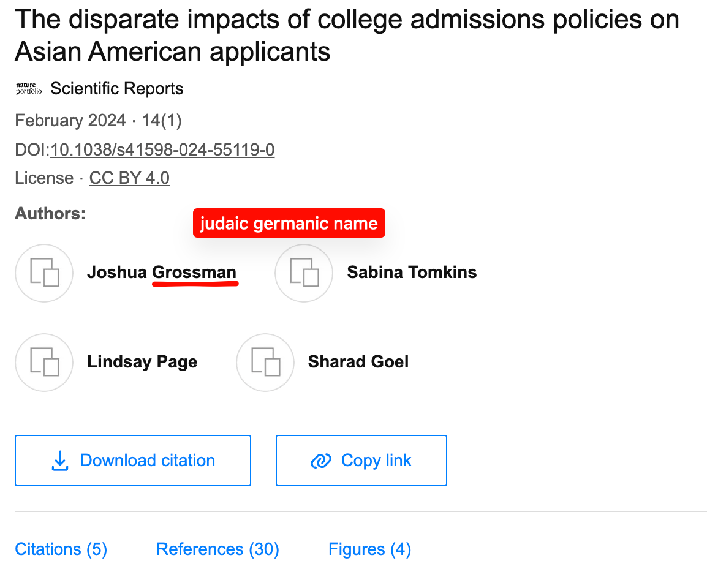Select author name Sabina Tomkins
This screenshot has width=707, height=588.
point(412,273)
